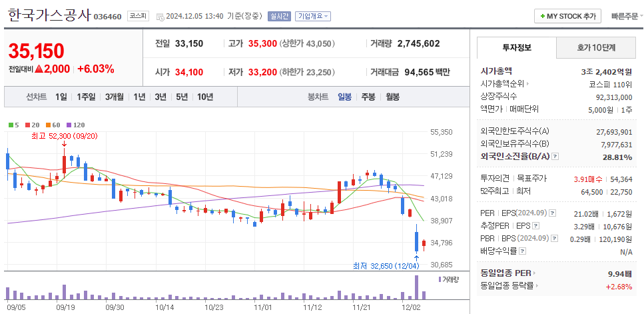This screenshot has height=314, width=644.
Task: Select 주봉 weekly candle chart
Action: coord(368,97)
